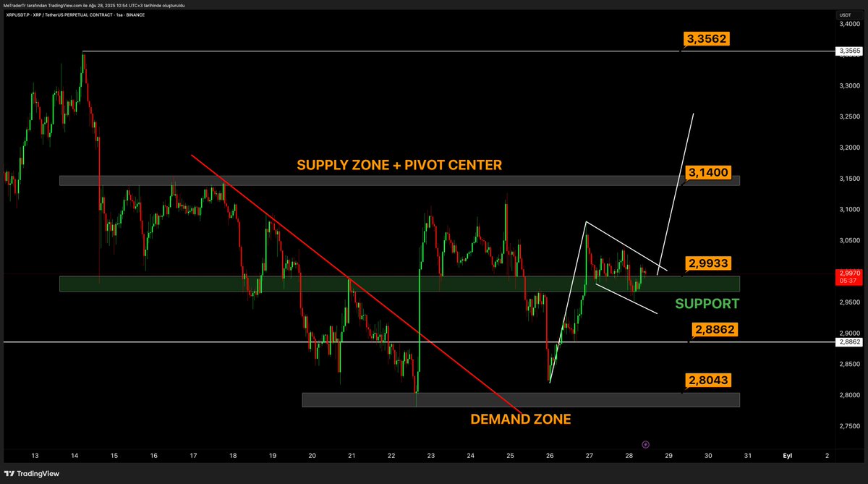This screenshot has width=868, height=484.
Task: Click the 2,9500 price axis value
Action: point(848,302)
